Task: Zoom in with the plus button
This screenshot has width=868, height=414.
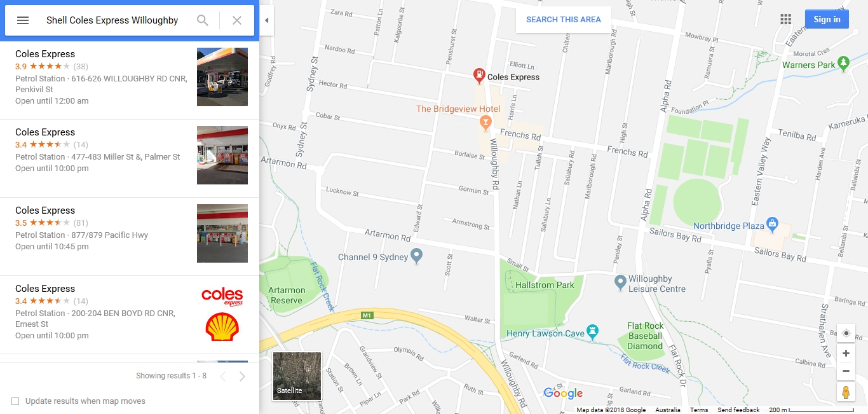Action: pos(846,354)
